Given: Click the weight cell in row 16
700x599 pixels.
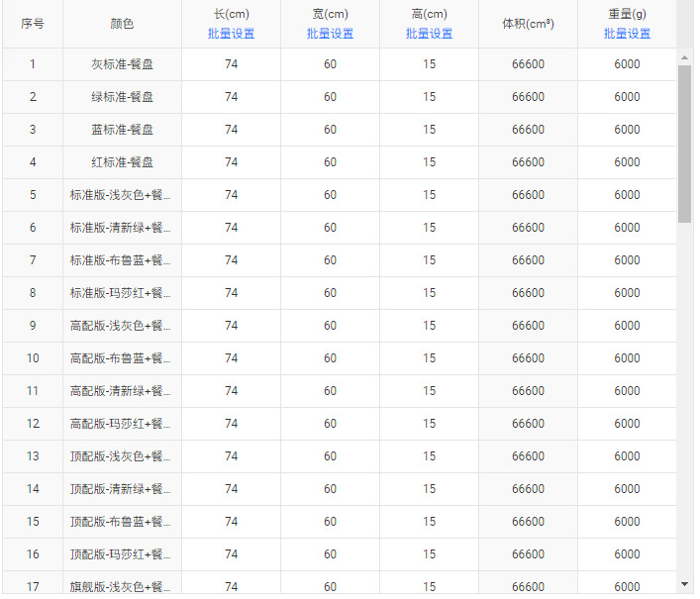Looking at the screenshot, I should [x=627, y=554].
